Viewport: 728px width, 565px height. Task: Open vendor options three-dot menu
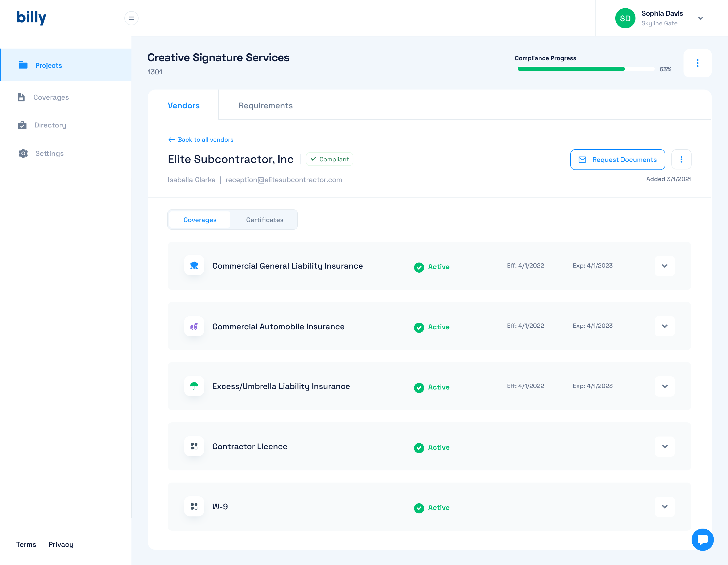pyautogui.click(x=681, y=159)
